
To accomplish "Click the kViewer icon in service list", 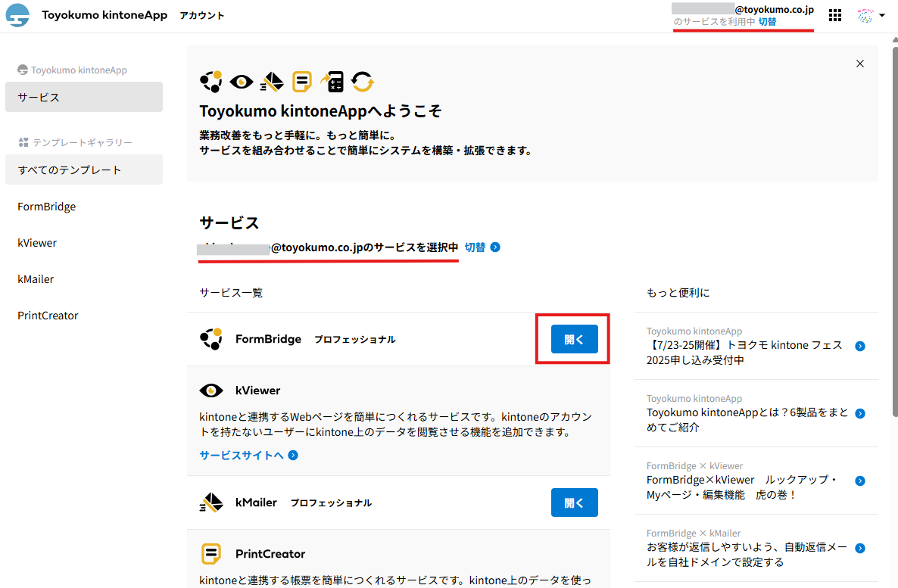I will point(211,390).
